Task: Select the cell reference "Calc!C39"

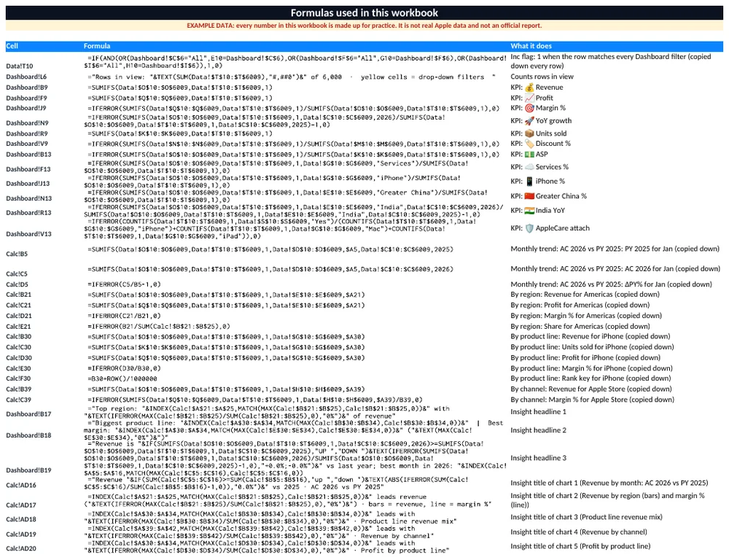Action: (19, 400)
